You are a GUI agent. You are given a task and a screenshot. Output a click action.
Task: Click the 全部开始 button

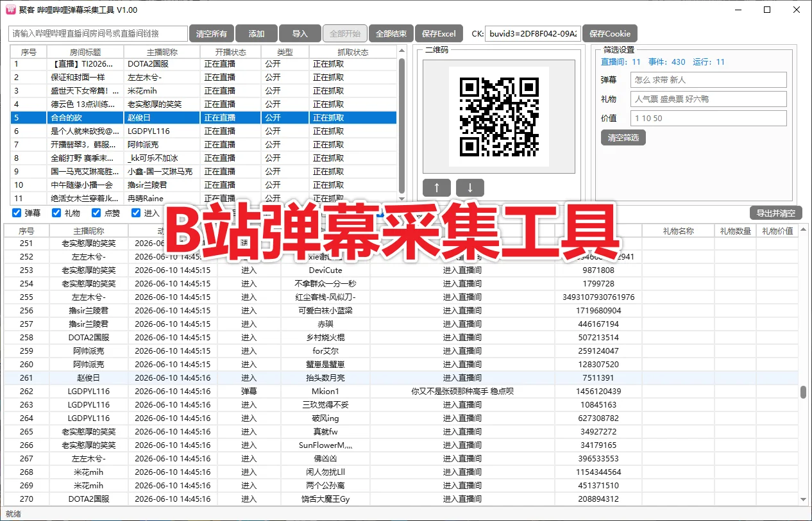(345, 34)
